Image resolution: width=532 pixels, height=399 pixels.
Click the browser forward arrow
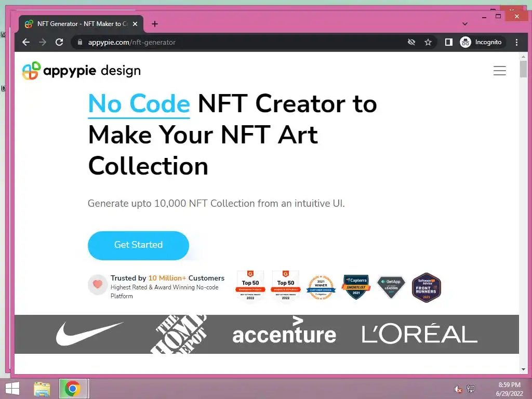click(x=43, y=42)
